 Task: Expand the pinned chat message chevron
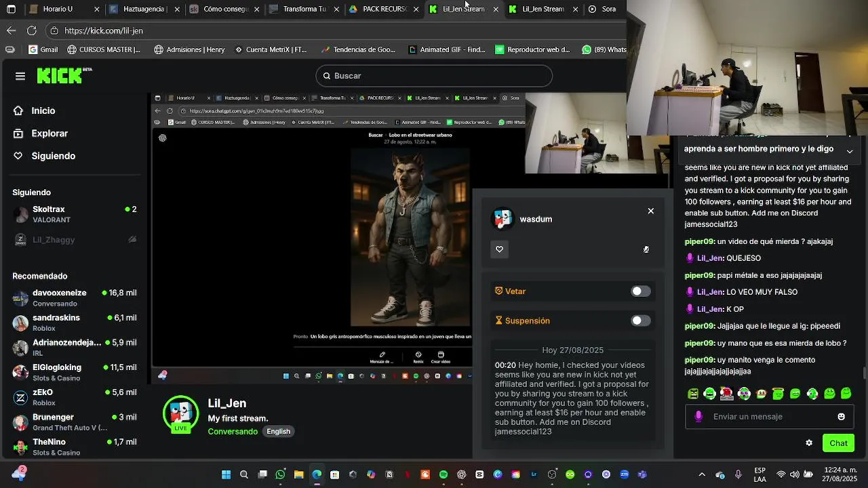coord(849,150)
